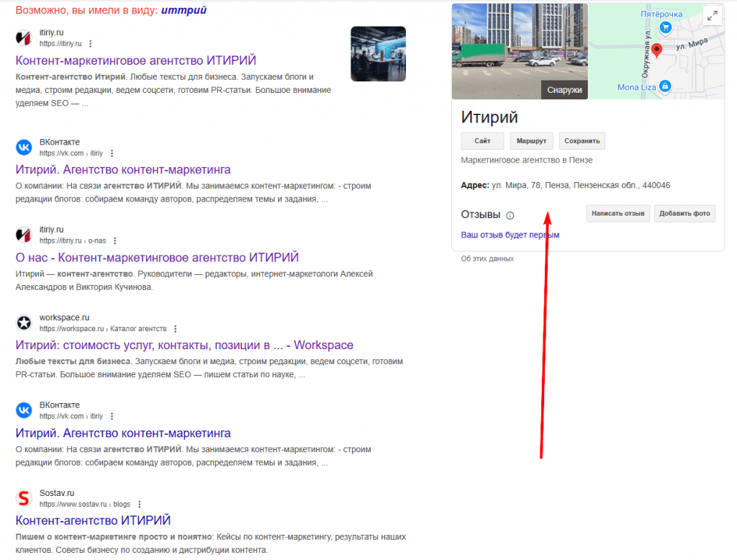This screenshot has height=560, width=737.
Task: Open the office thumbnail beside first result
Action: 379,54
